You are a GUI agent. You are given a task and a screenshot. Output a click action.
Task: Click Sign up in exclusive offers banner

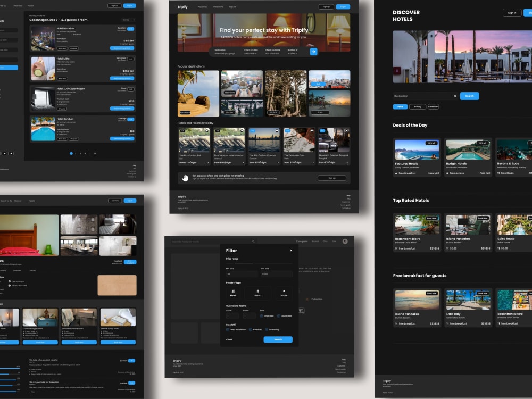(332, 178)
